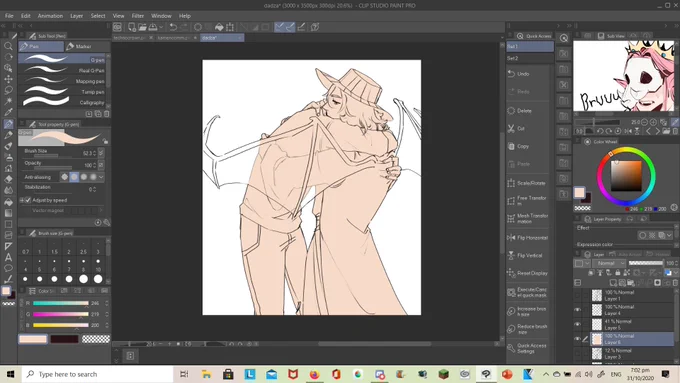Show Layer 1 visibility box
Screen dimensions: 680x383
577,295
